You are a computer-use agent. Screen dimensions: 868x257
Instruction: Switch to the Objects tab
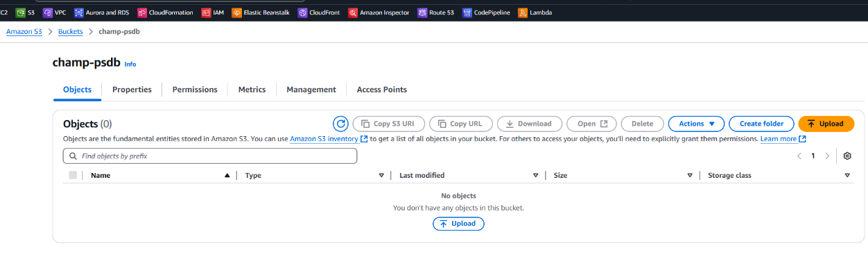[x=77, y=90]
